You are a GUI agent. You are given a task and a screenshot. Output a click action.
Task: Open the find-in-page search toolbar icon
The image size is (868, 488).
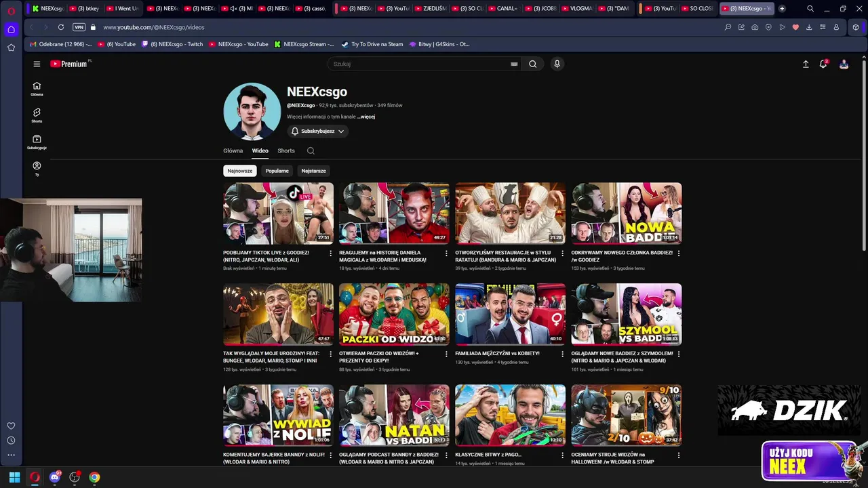point(728,27)
